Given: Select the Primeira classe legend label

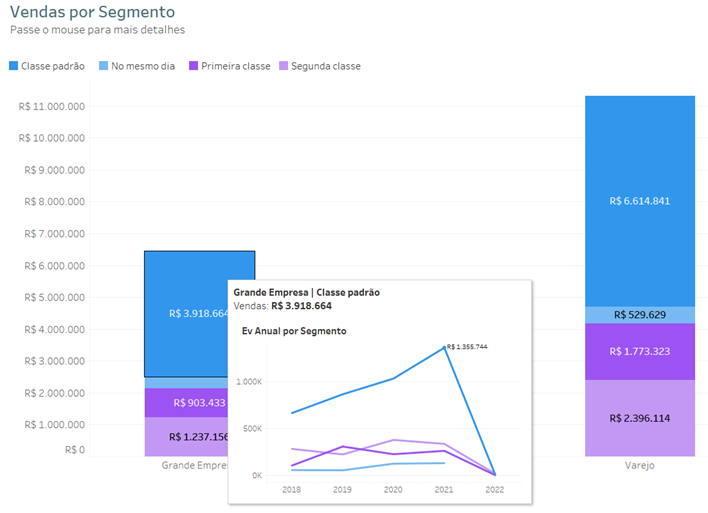Looking at the screenshot, I should [236, 66].
